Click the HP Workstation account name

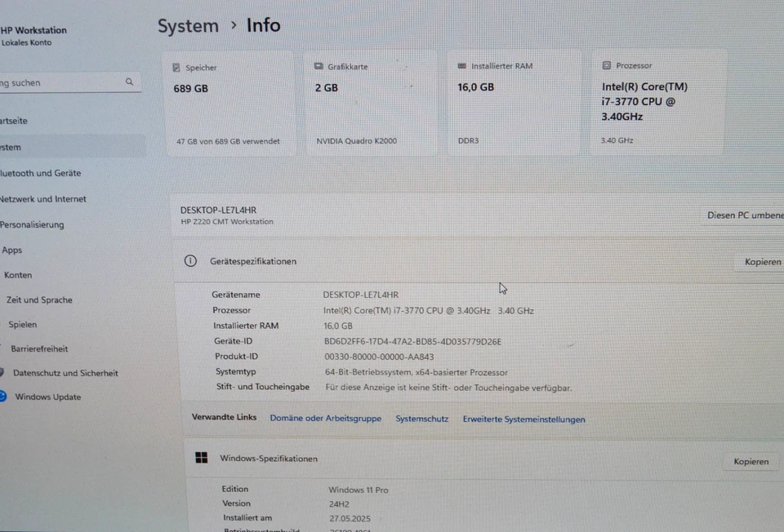click(33, 30)
